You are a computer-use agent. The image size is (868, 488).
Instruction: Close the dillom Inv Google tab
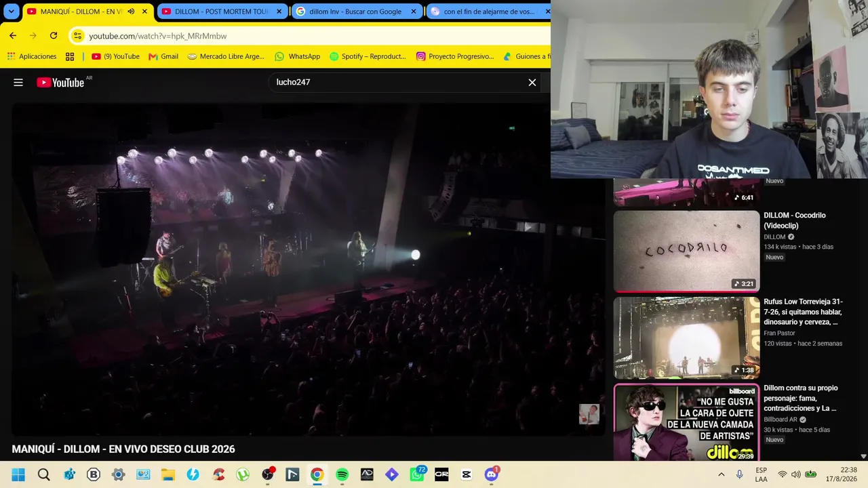(414, 12)
